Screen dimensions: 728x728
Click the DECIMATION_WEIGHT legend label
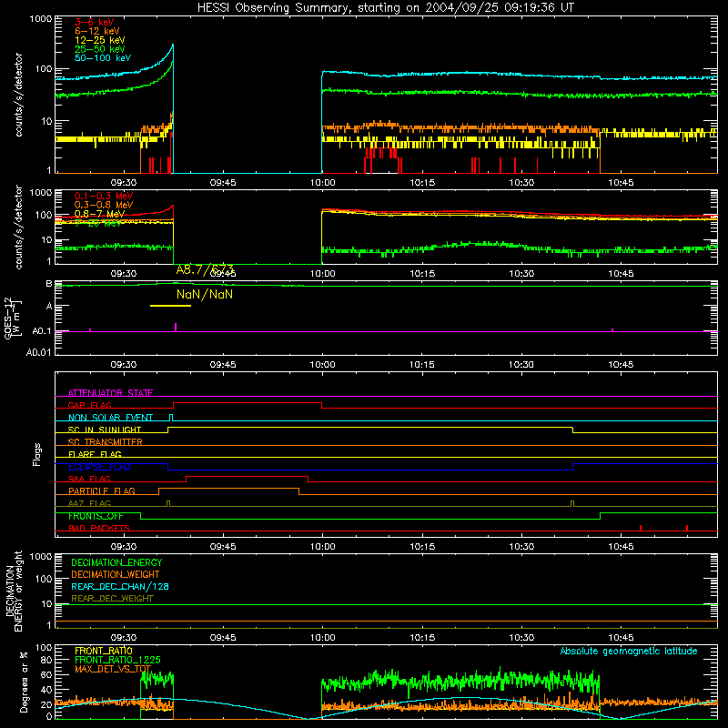click(x=116, y=575)
